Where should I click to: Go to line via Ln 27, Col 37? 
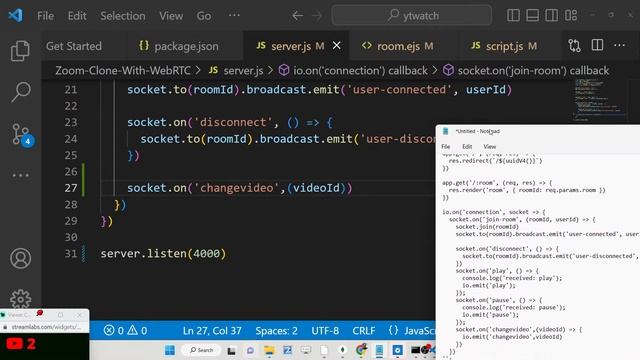(x=212, y=330)
